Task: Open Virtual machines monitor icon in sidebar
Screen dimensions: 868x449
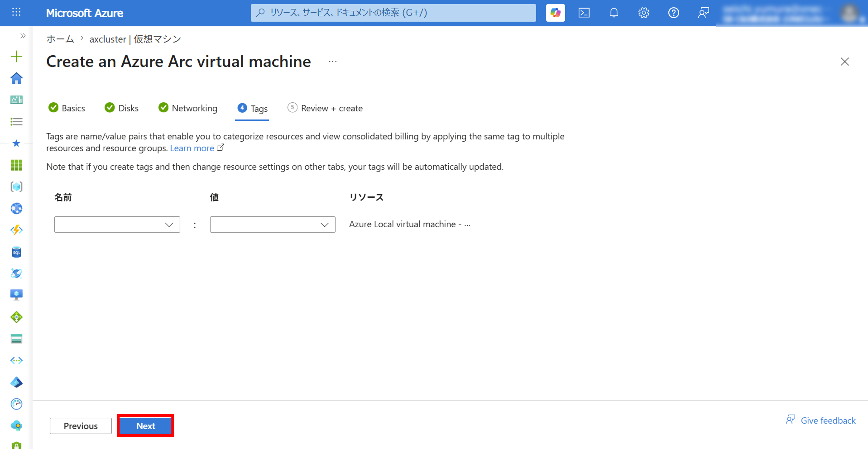Action: [16, 295]
